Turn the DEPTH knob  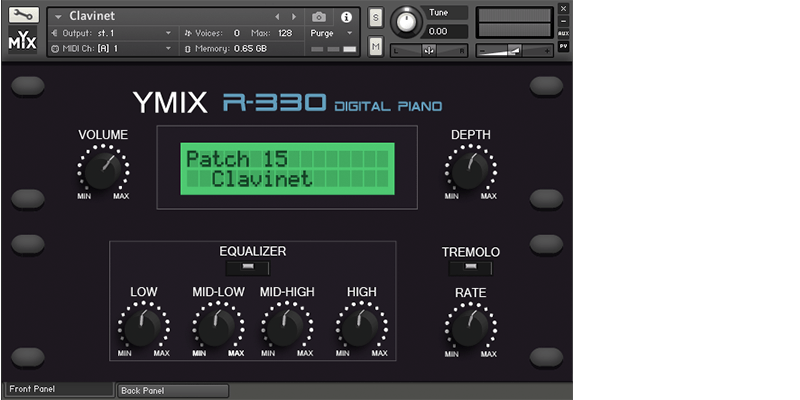tap(470, 171)
